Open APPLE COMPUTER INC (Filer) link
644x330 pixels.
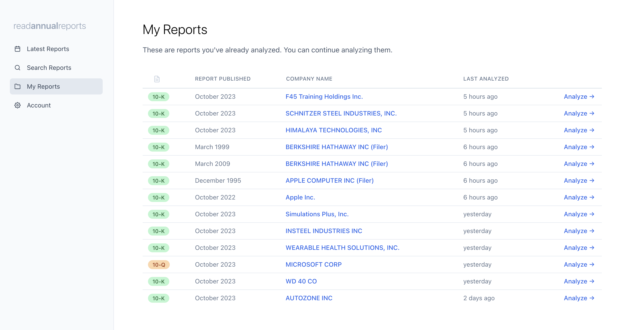coord(329,180)
